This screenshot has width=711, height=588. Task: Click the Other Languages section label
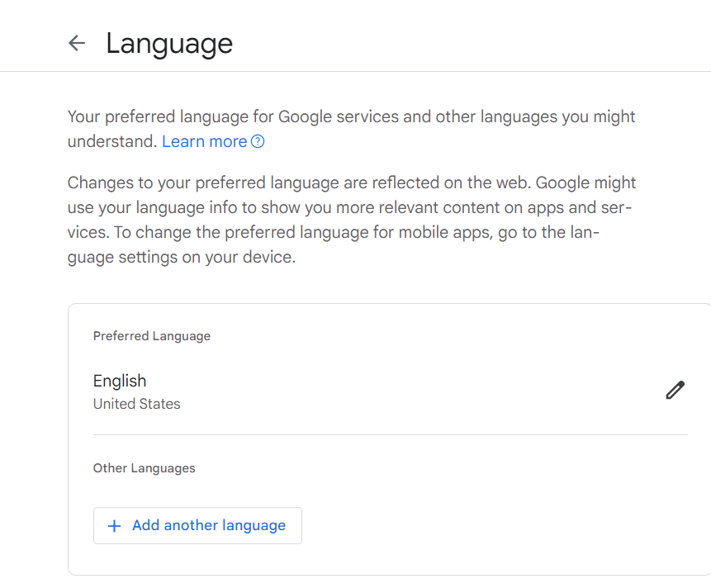145,468
